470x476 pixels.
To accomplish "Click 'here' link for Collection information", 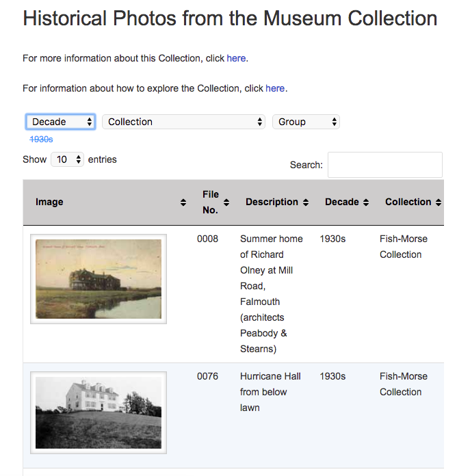I will [x=236, y=58].
